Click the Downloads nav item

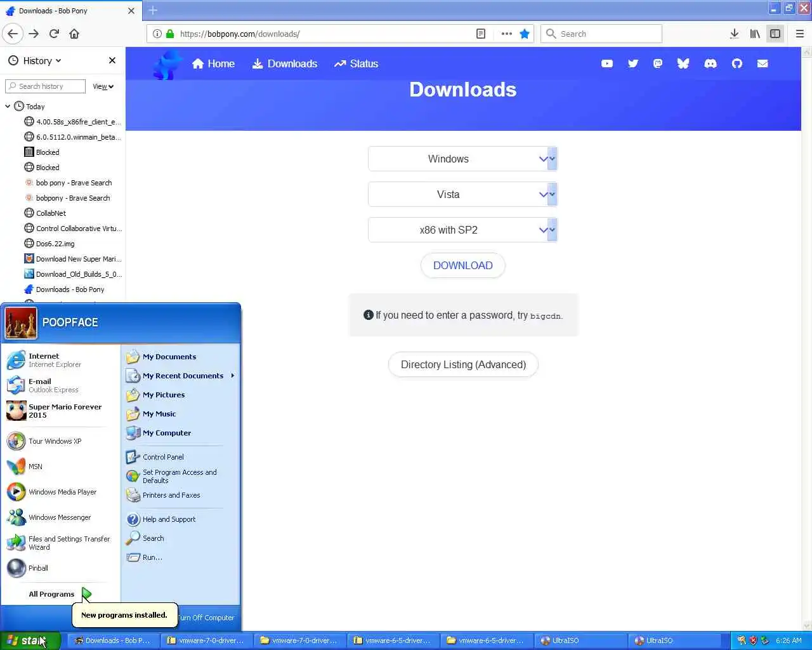285,63
